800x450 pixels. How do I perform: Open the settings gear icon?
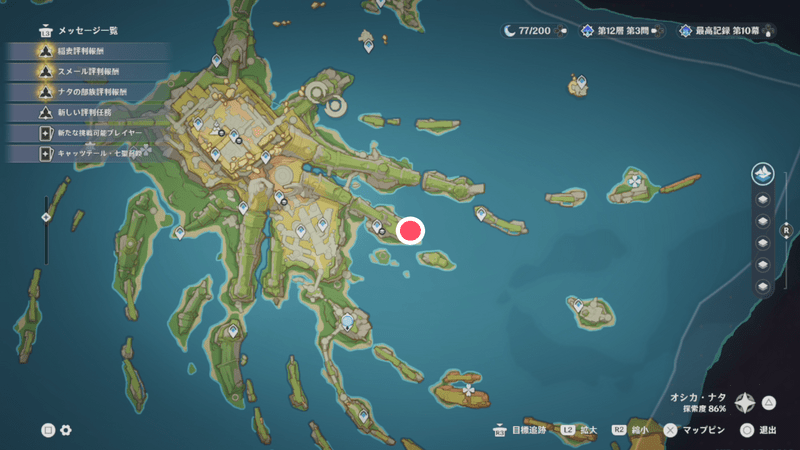click(x=66, y=430)
